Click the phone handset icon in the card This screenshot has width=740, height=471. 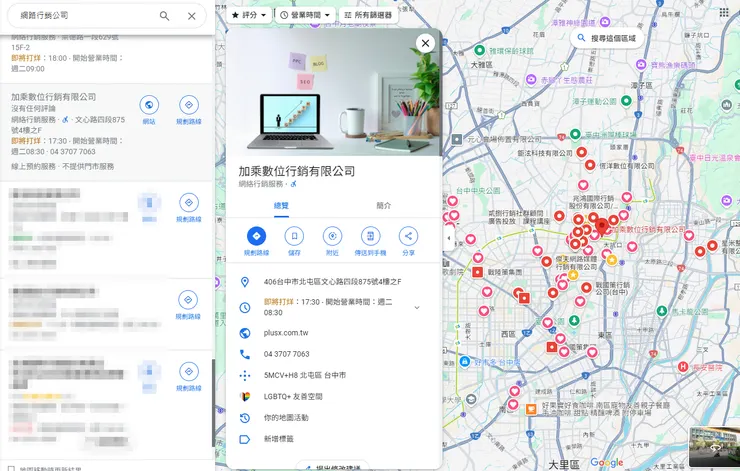tap(244, 354)
